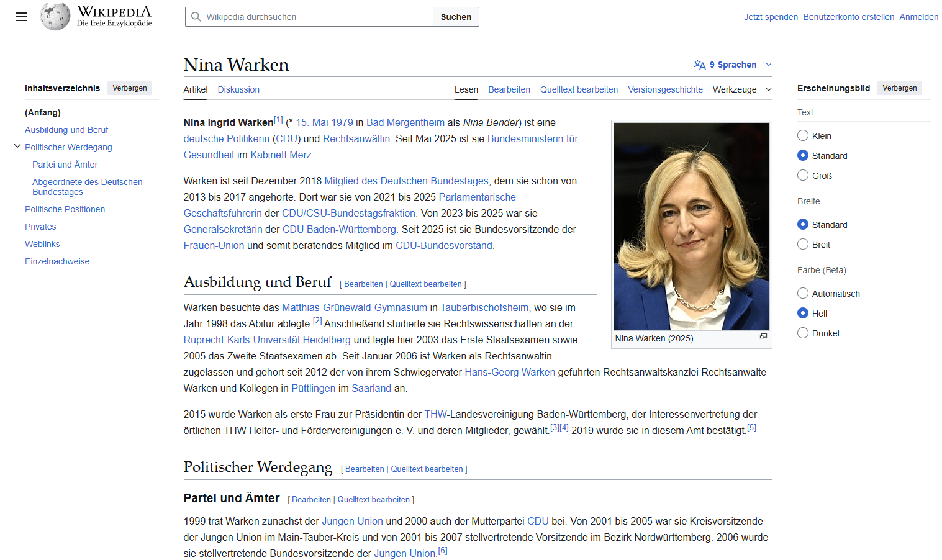Hide the Erscheinungsbild panel

coord(900,88)
